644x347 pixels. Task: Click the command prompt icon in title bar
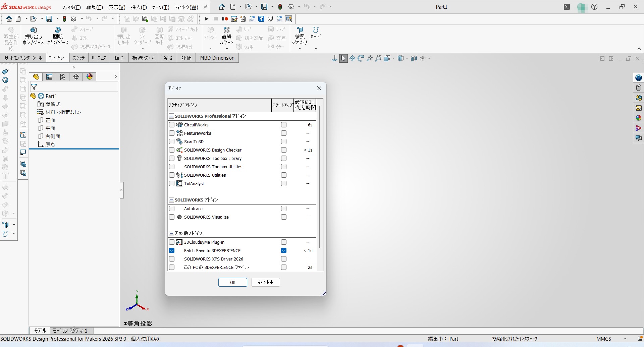[x=567, y=7]
